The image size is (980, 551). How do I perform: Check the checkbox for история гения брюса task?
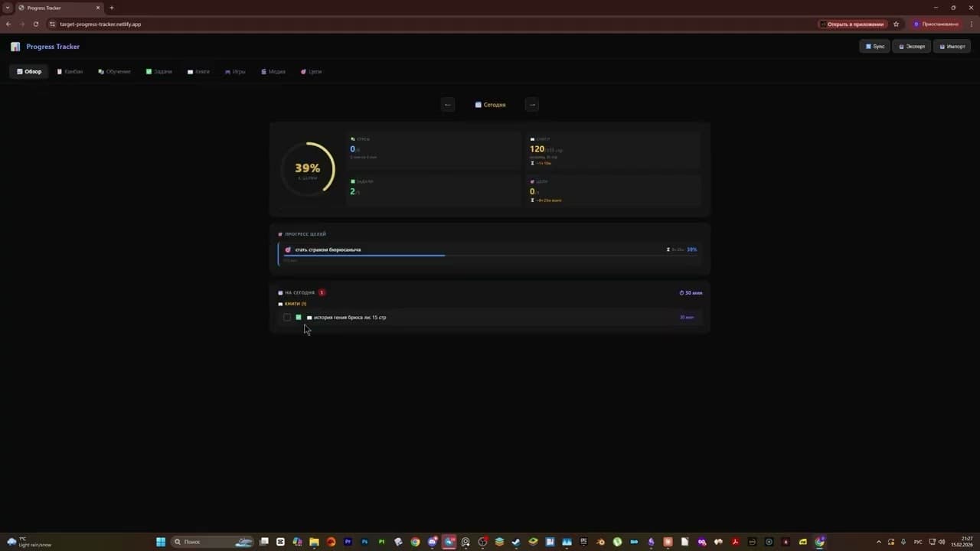[x=287, y=318]
